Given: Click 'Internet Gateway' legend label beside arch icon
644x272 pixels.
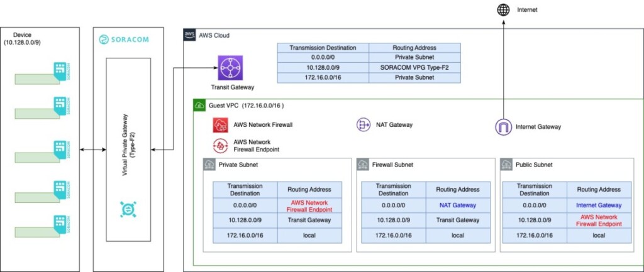Looking at the screenshot, I should click(x=538, y=127).
